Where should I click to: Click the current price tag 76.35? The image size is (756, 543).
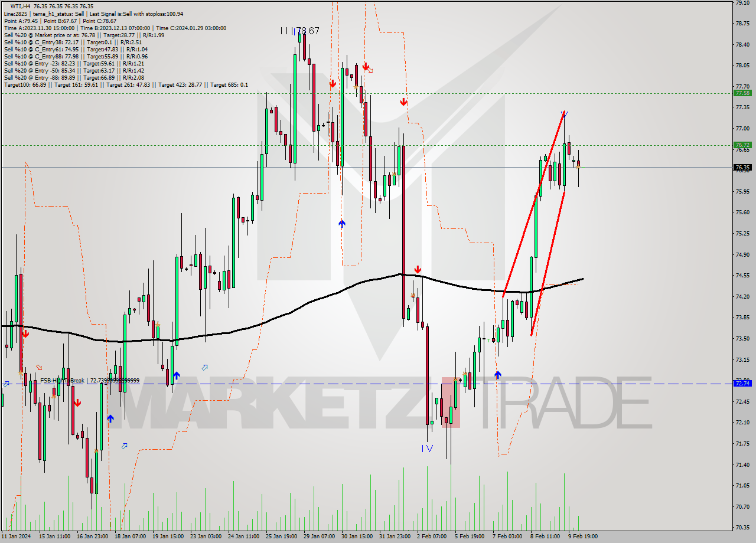pyautogui.click(x=743, y=168)
